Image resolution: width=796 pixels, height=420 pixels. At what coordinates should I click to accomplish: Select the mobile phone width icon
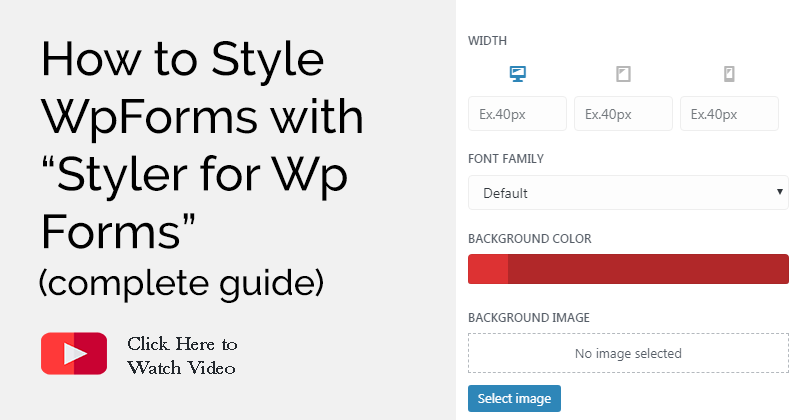(729, 74)
